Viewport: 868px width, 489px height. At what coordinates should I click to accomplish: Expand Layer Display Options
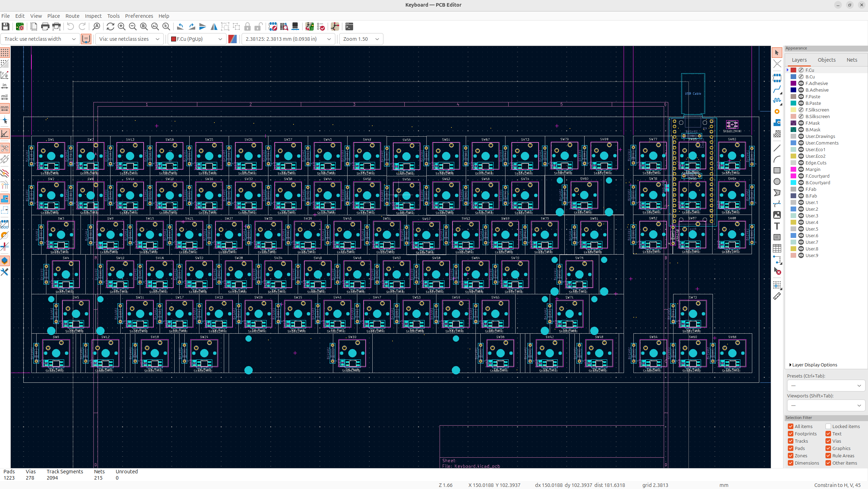click(x=813, y=365)
